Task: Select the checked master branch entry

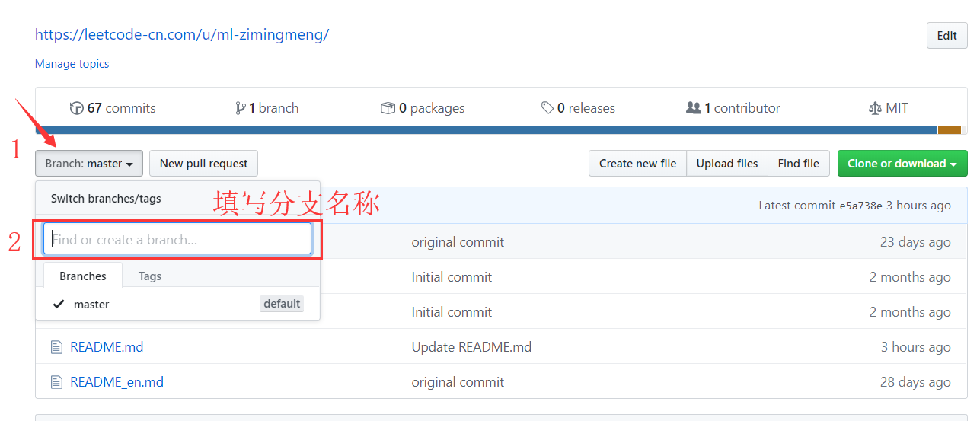Action: (x=91, y=305)
